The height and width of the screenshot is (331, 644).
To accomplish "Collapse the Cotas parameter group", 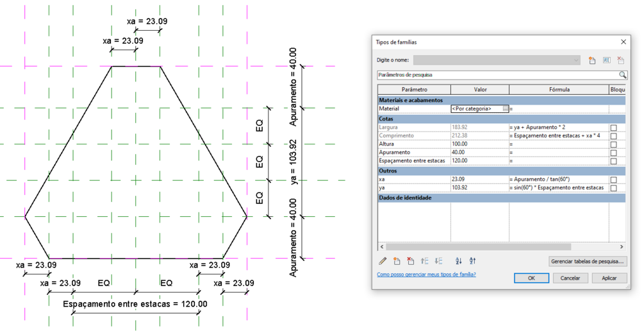I will (502, 119).
